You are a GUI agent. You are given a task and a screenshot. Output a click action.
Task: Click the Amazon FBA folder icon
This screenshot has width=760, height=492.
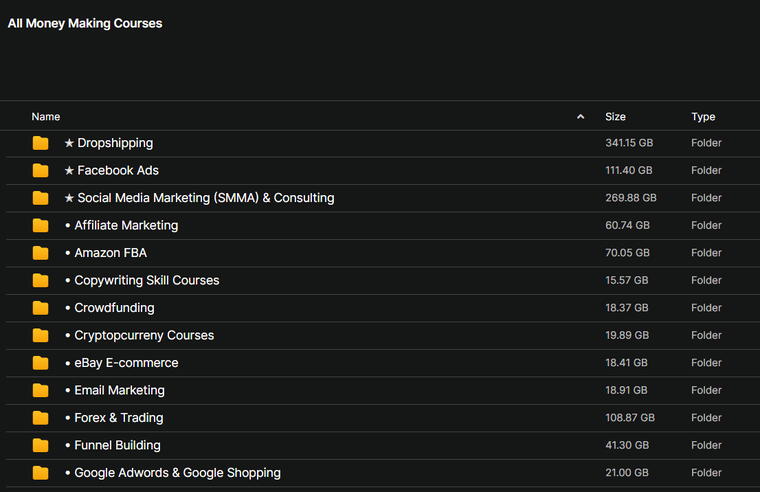point(40,253)
